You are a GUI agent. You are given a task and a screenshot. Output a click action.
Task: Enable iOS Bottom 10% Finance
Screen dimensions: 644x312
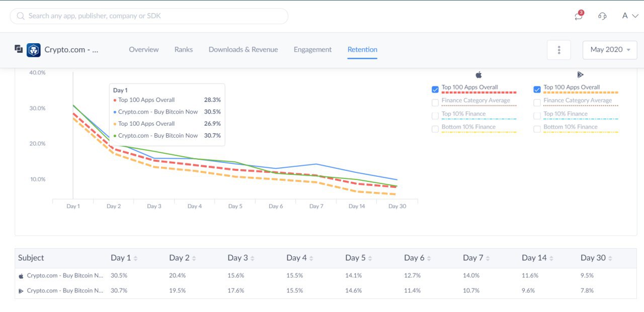point(435,129)
